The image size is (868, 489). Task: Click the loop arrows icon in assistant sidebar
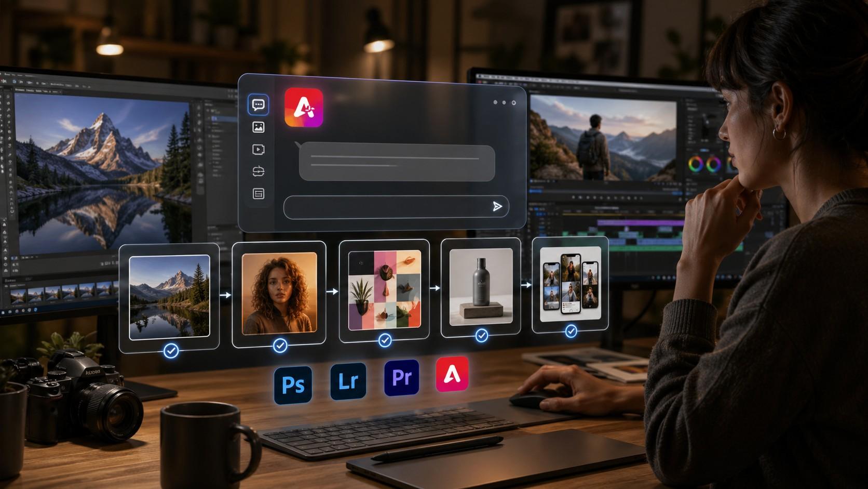click(258, 171)
